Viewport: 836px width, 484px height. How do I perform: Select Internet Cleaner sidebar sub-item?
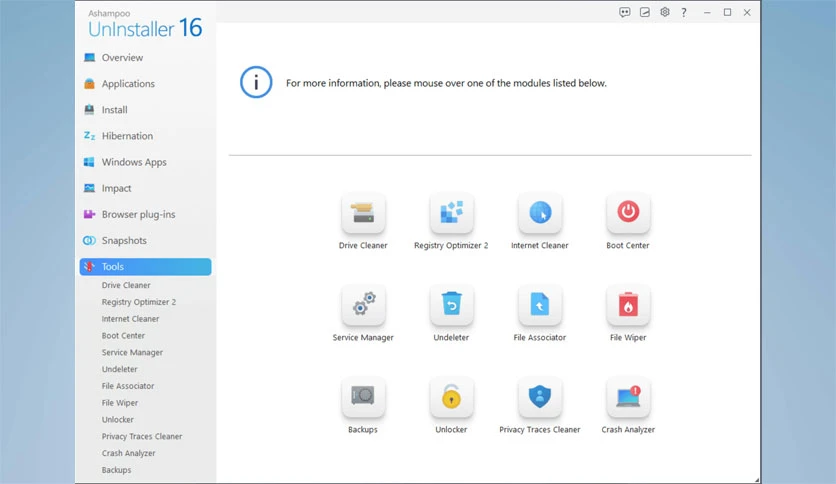pos(130,319)
